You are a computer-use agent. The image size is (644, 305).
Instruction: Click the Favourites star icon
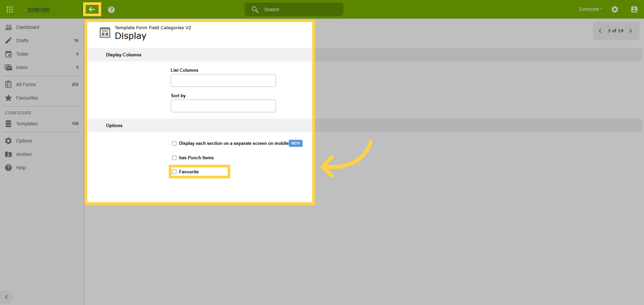(9, 98)
